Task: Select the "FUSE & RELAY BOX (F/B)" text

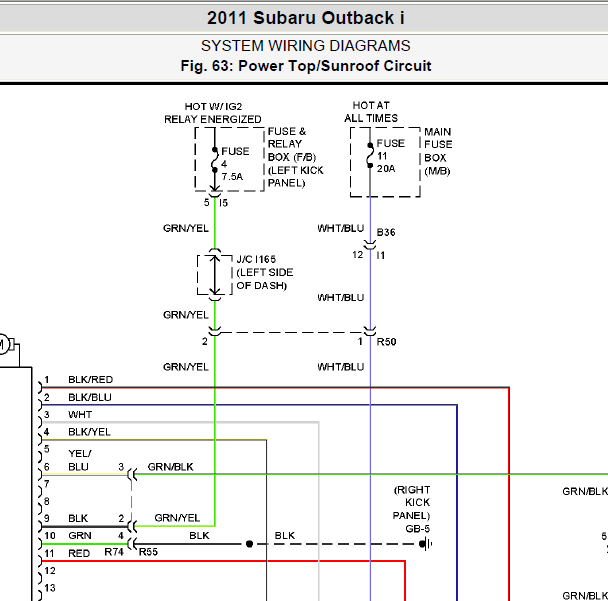Action: click(292, 144)
